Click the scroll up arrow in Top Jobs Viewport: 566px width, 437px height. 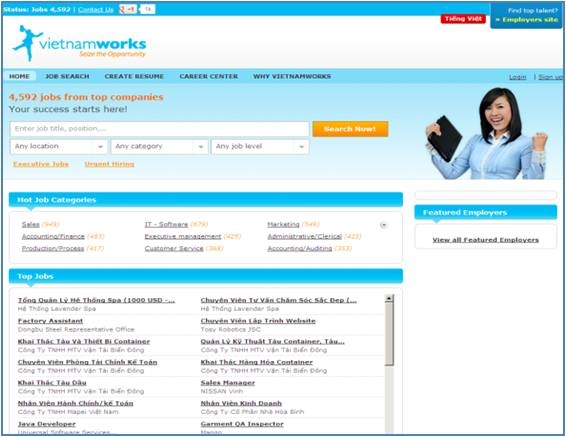[x=389, y=298]
